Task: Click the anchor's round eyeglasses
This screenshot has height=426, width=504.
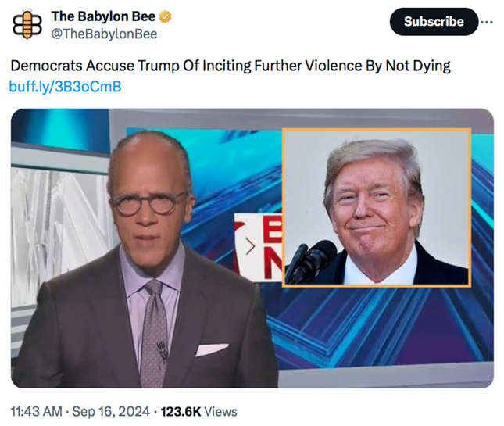Action: pos(148,203)
